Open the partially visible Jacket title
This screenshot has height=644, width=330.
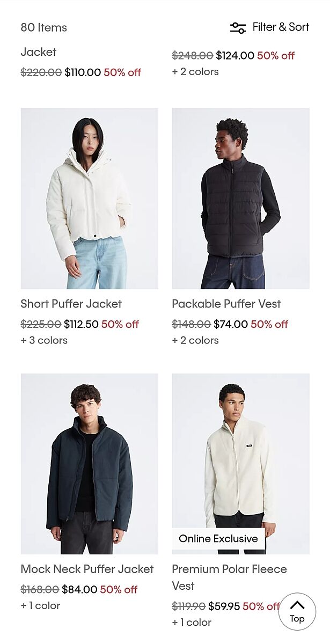tap(39, 52)
